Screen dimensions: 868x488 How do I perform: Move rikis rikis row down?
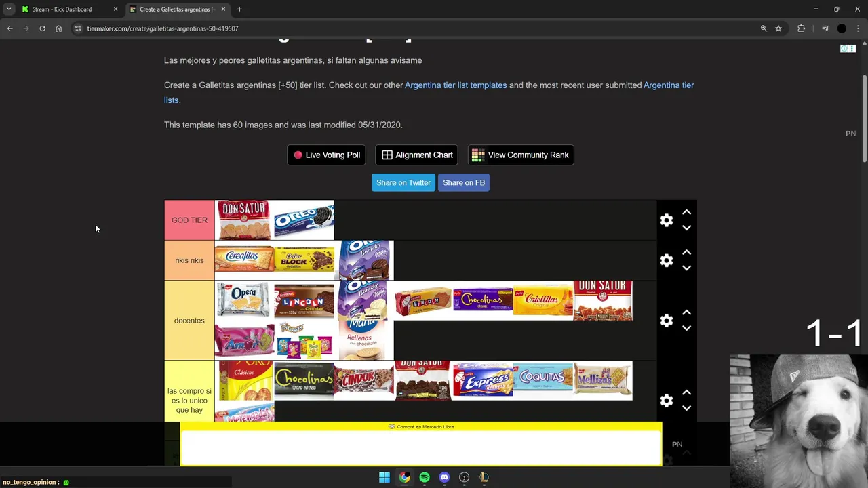point(686,268)
